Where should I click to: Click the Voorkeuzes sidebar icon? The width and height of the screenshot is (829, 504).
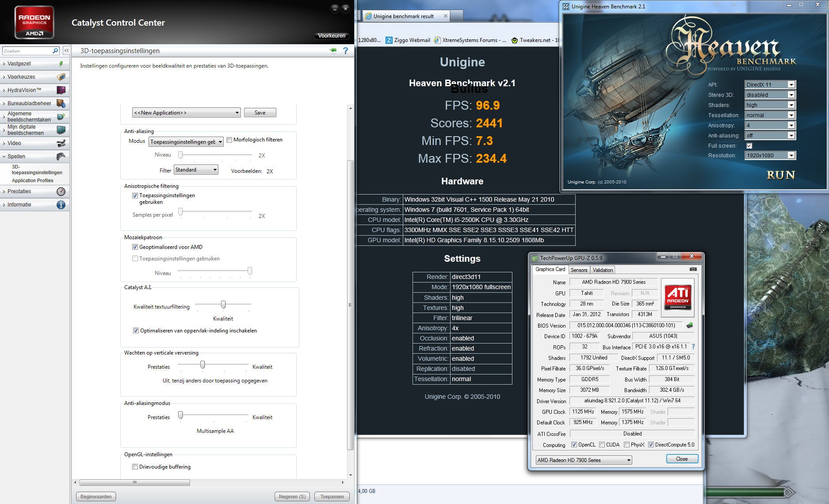tap(61, 77)
